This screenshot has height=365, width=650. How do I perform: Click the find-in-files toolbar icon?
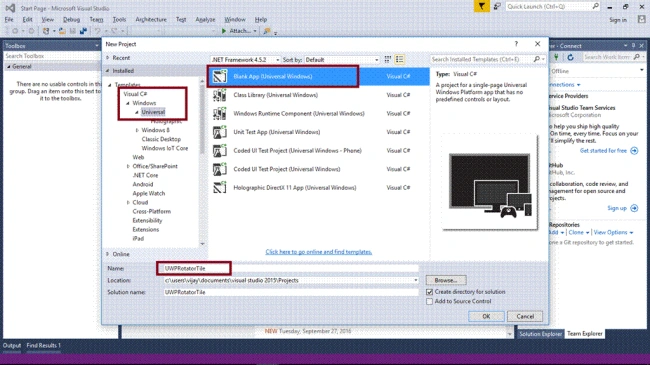click(267, 31)
